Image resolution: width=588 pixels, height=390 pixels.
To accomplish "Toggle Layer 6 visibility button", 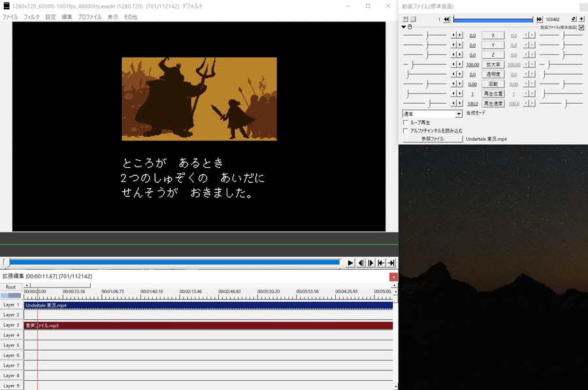I will point(11,355).
